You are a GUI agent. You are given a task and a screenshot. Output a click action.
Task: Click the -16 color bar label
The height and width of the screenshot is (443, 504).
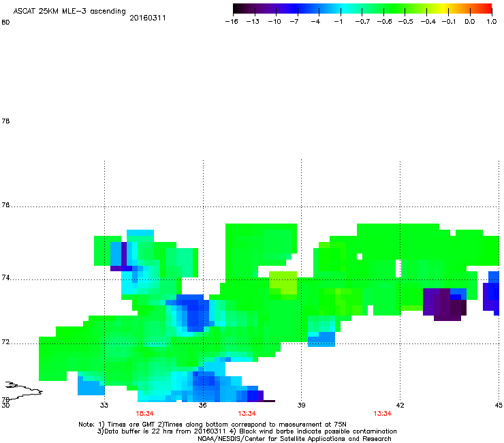tap(232, 22)
